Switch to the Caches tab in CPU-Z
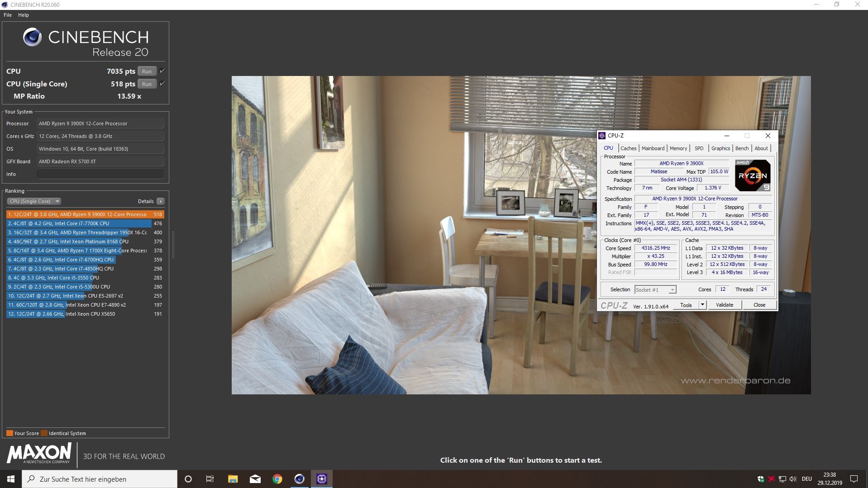The height and width of the screenshot is (488, 868). coord(628,148)
